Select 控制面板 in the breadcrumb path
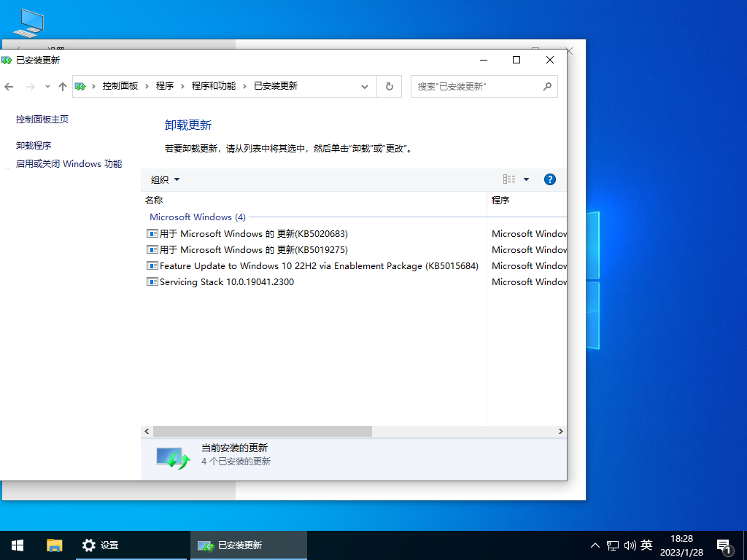The width and height of the screenshot is (747, 560). point(120,86)
